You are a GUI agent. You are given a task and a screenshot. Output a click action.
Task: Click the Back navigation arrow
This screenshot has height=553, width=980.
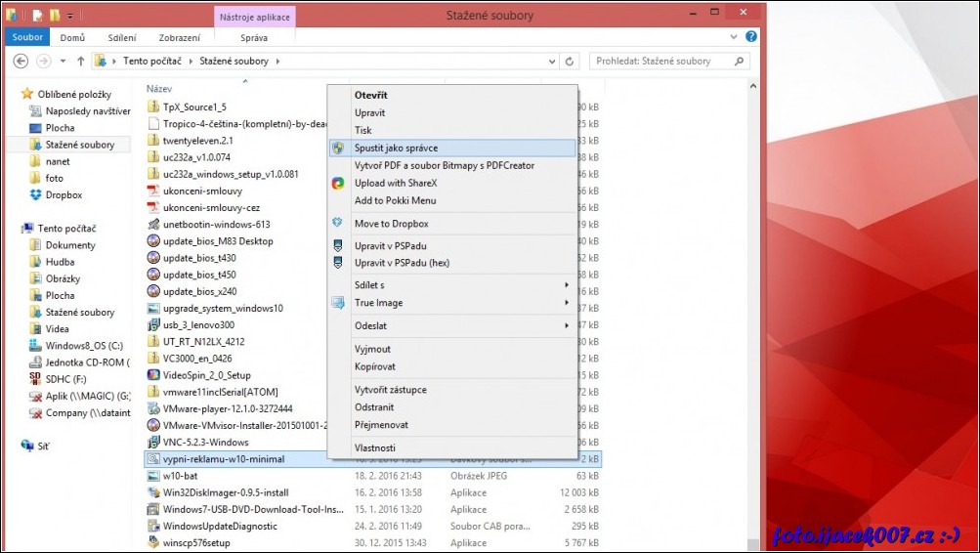pos(21,61)
